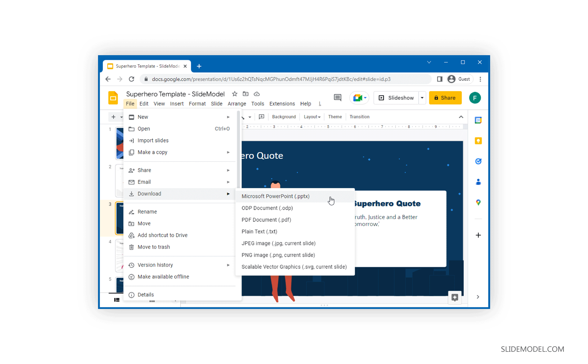Click the browser address bar URL
This screenshot has width=588, height=364.
pyautogui.click(x=271, y=79)
